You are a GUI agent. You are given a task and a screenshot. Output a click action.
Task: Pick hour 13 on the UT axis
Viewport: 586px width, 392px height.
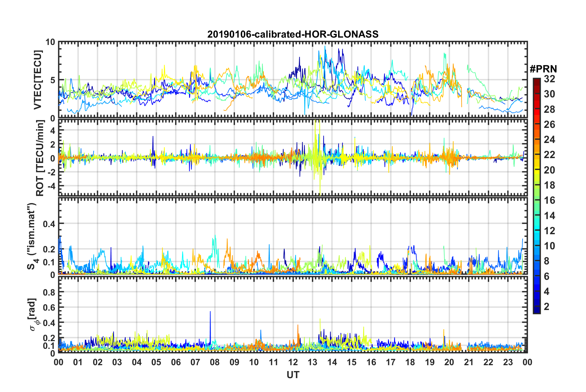coord(312,362)
